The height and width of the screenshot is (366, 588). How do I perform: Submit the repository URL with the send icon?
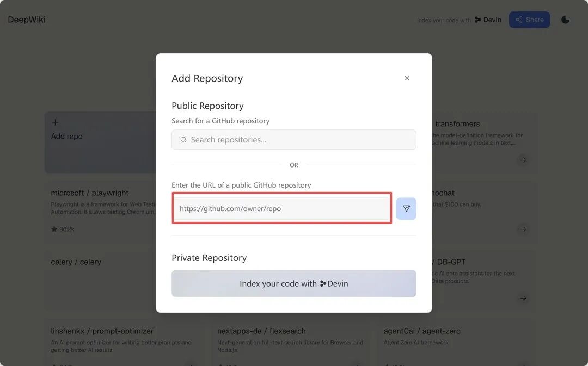point(406,209)
